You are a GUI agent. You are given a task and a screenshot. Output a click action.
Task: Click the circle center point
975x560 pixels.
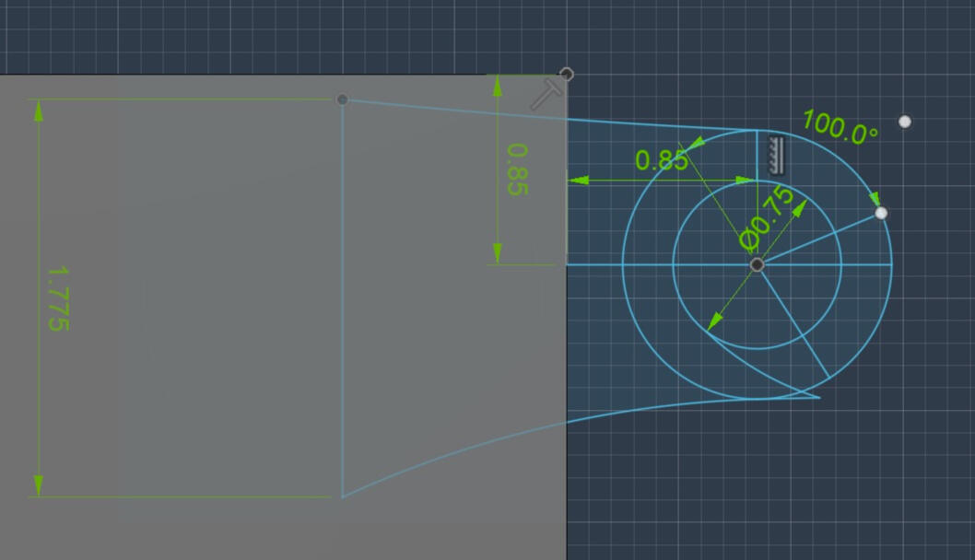(759, 265)
